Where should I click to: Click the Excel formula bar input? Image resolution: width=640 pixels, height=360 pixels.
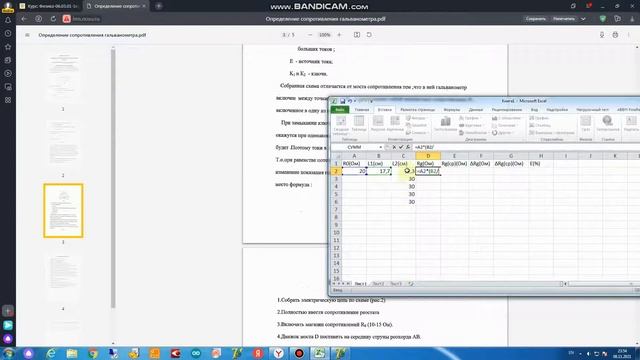pyautogui.click(x=526, y=147)
